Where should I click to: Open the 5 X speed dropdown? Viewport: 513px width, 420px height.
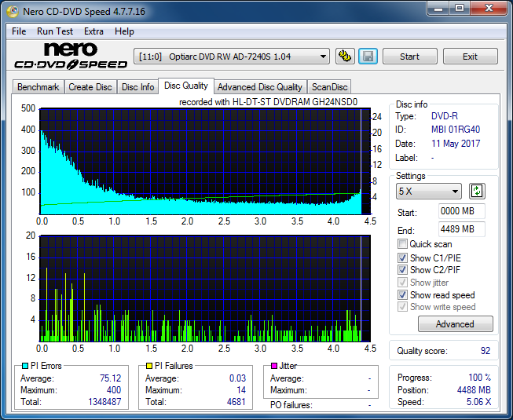(x=429, y=192)
